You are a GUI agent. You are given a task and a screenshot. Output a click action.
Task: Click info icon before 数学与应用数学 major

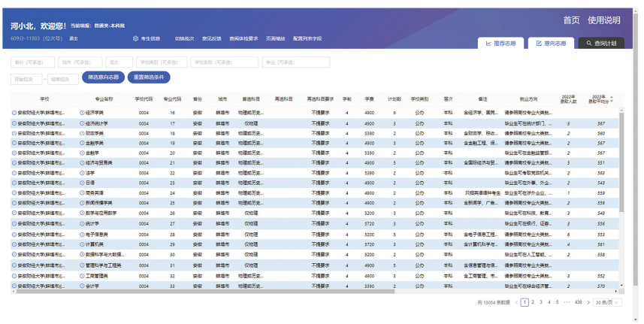pos(82,213)
